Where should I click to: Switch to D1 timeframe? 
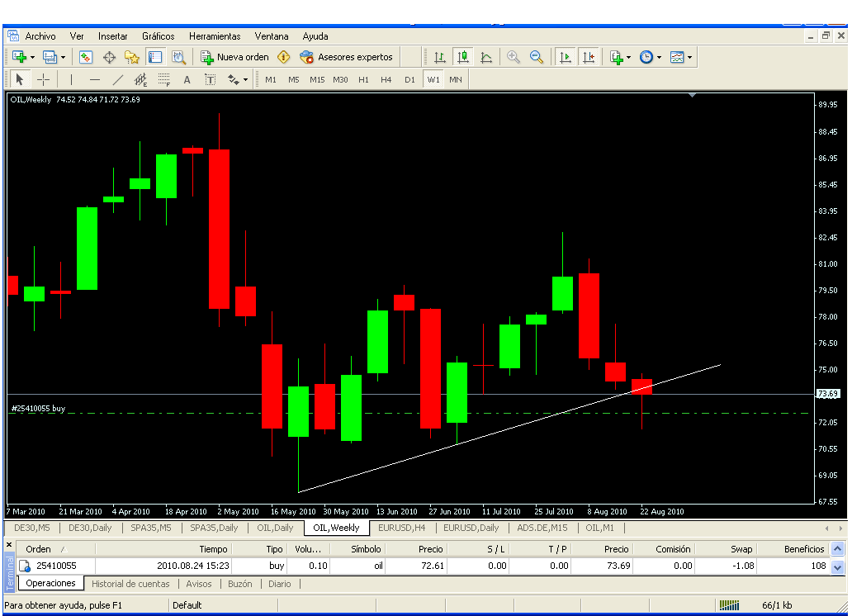coord(409,79)
